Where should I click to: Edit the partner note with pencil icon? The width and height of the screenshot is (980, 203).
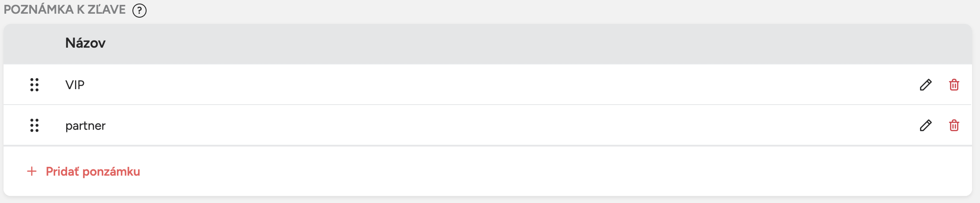926,125
